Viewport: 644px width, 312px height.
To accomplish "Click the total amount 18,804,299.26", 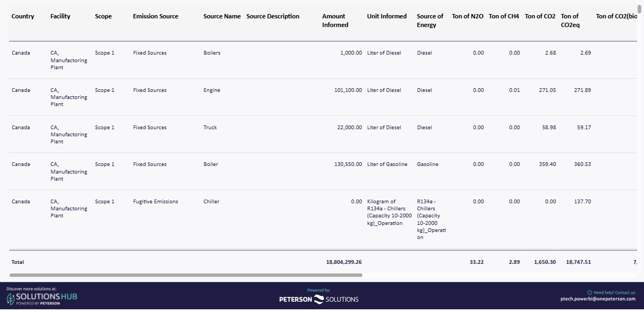I will click(x=344, y=262).
